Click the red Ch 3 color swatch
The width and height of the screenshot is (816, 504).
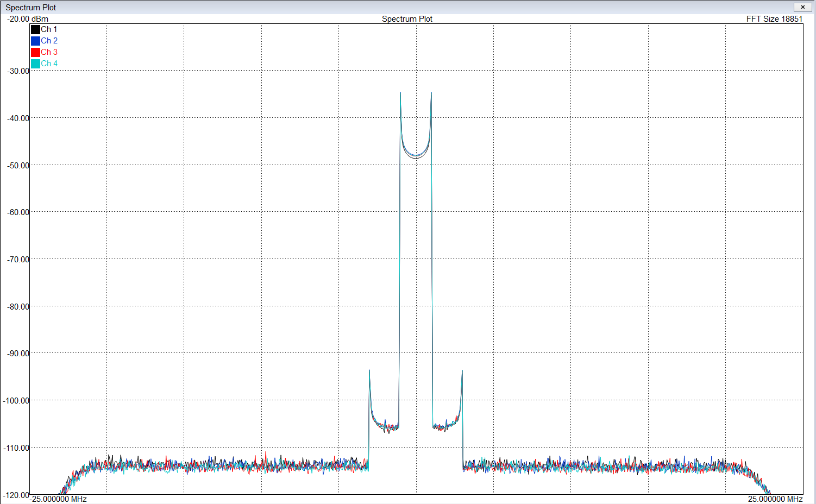click(35, 52)
